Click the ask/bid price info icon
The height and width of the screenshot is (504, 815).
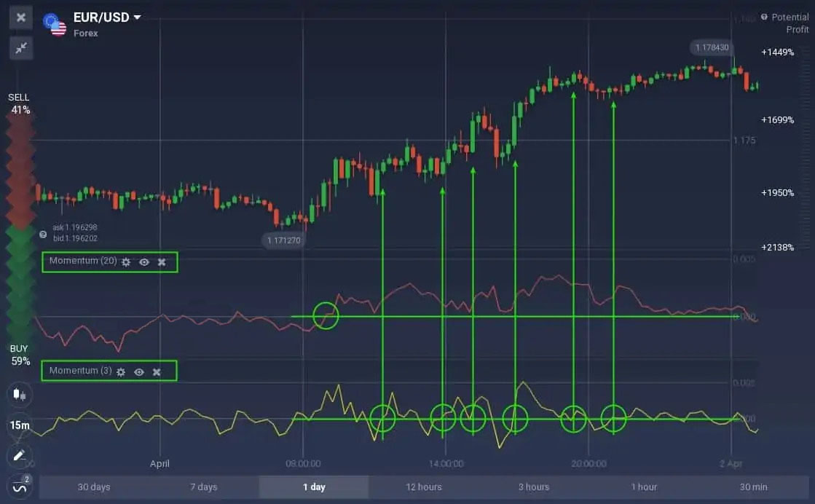pos(43,234)
